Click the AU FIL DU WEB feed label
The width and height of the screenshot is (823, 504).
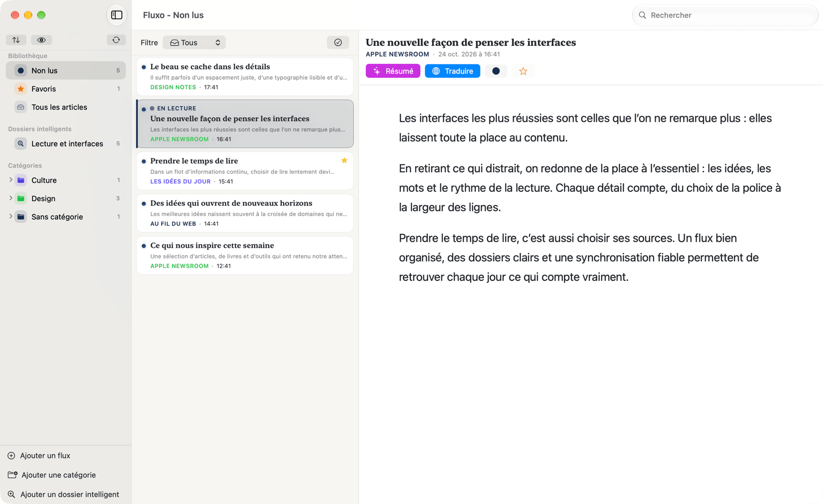click(173, 224)
